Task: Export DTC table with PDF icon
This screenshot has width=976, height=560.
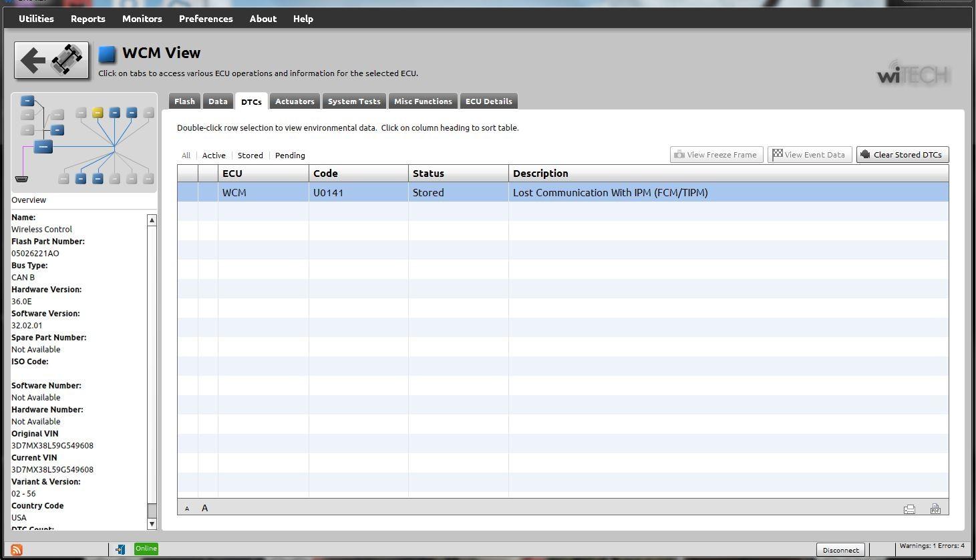Action: [935, 509]
